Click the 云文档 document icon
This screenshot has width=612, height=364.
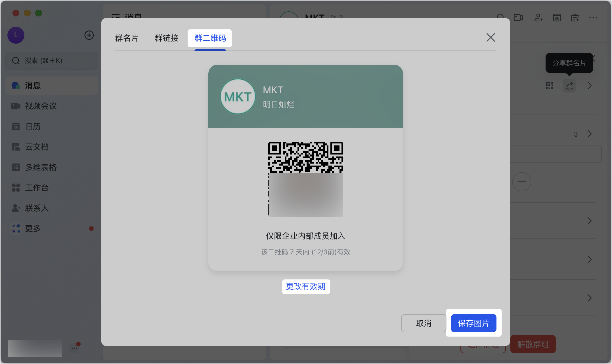tap(16, 147)
